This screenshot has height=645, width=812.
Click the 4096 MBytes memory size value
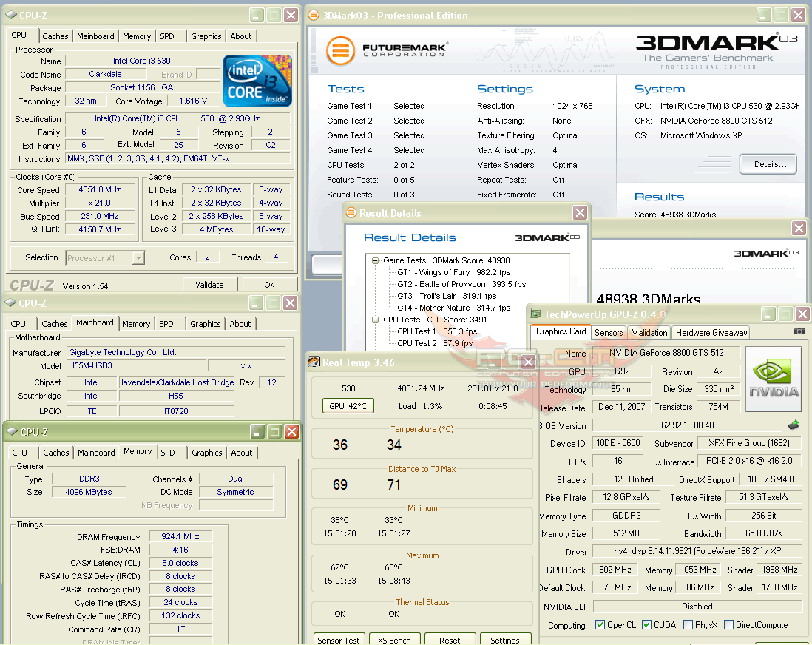(89, 492)
